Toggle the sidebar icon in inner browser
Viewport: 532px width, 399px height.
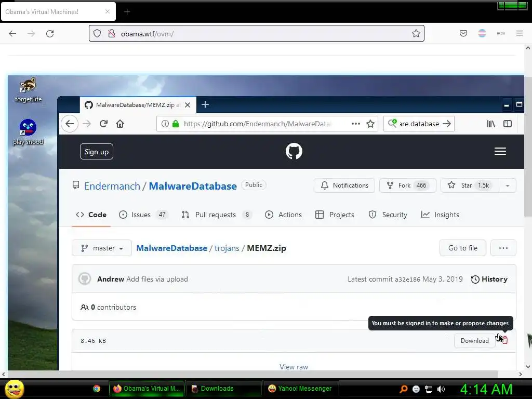click(x=508, y=124)
